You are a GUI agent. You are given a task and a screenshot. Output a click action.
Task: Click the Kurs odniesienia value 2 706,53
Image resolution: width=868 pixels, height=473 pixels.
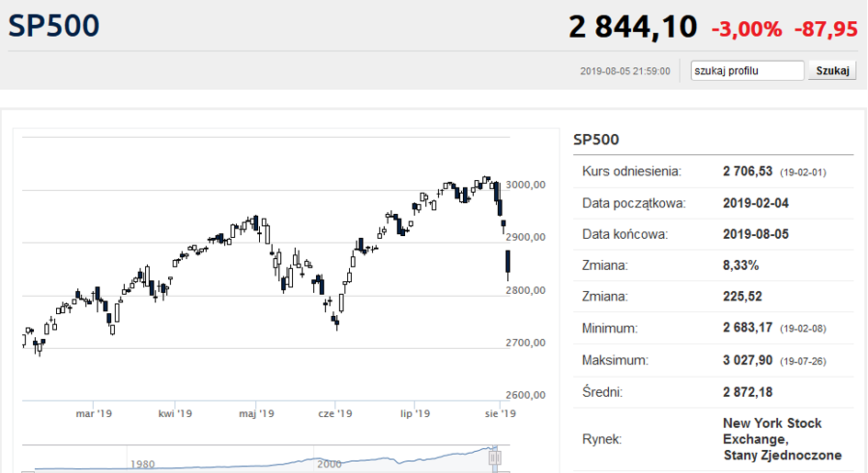coord(750,172)
